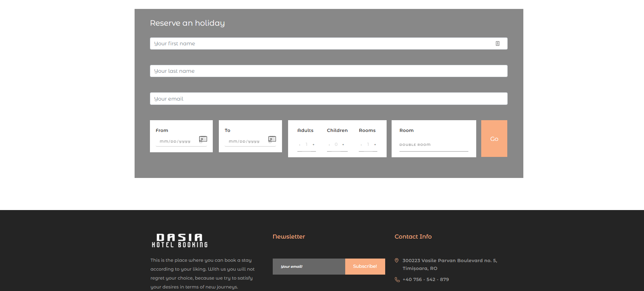Decrease Adults count with minus button
Viewport: 644px width, 291px height.
pos(300,145)
